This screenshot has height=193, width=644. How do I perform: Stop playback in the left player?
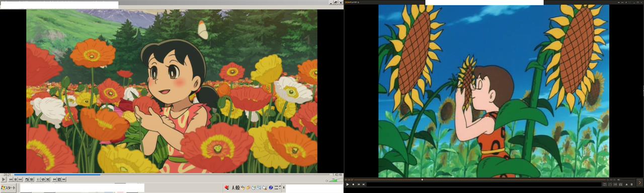tap(16, 179)
